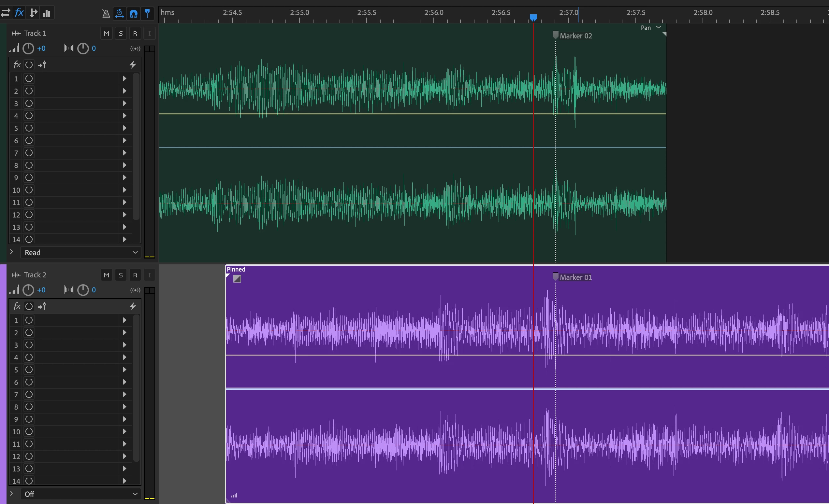The image size is (829, 504).
Task: Toggle power on Track 2 effects rack
Action: (x=29, y=306)
